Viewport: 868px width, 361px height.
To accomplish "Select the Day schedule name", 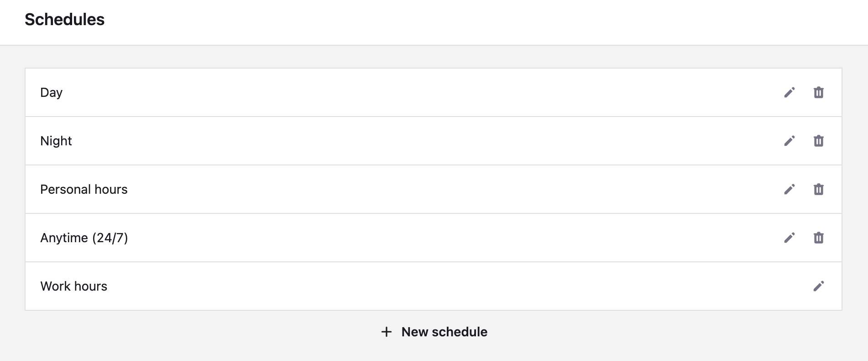I will click(x=51, y=92).
